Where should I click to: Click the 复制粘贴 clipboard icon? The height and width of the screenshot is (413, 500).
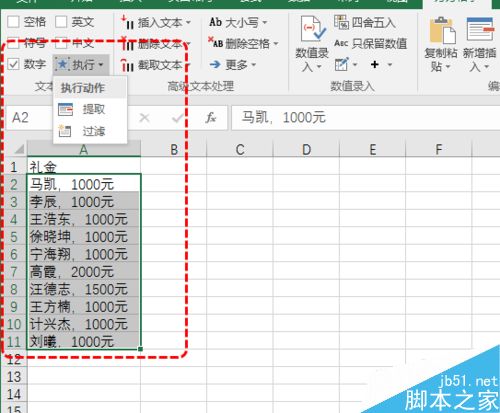point(442,31)
